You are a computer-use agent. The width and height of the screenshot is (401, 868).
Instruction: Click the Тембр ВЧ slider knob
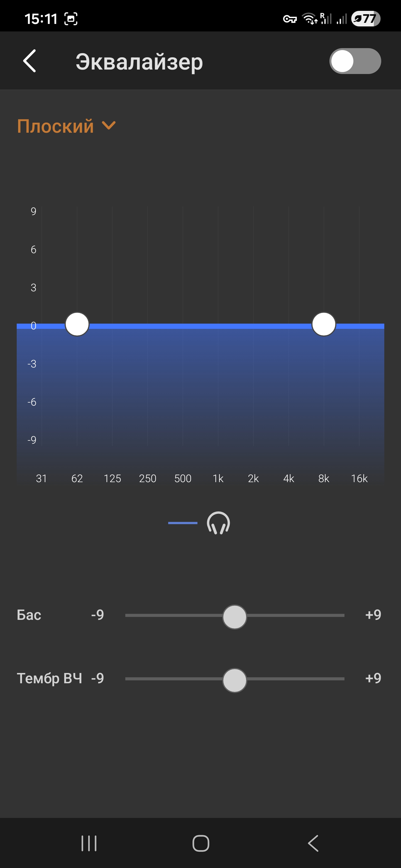pyautogui.click(x=235, y=680)
